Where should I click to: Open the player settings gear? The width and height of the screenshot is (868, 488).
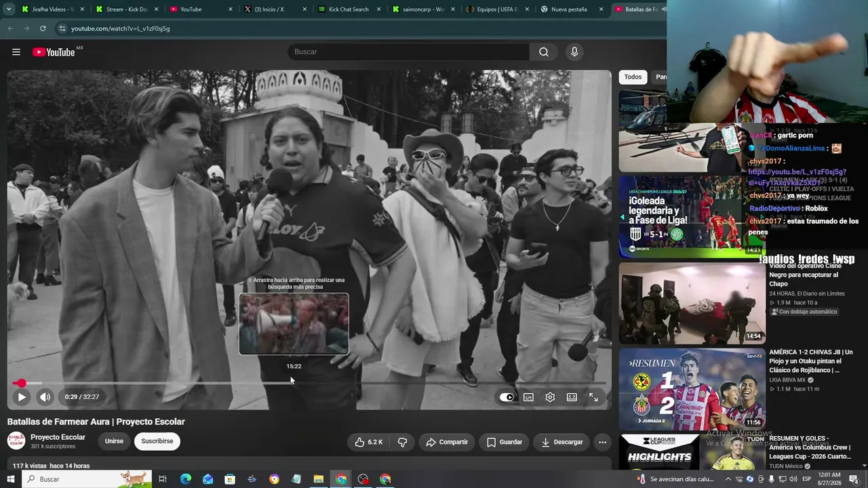pos(550,397)
